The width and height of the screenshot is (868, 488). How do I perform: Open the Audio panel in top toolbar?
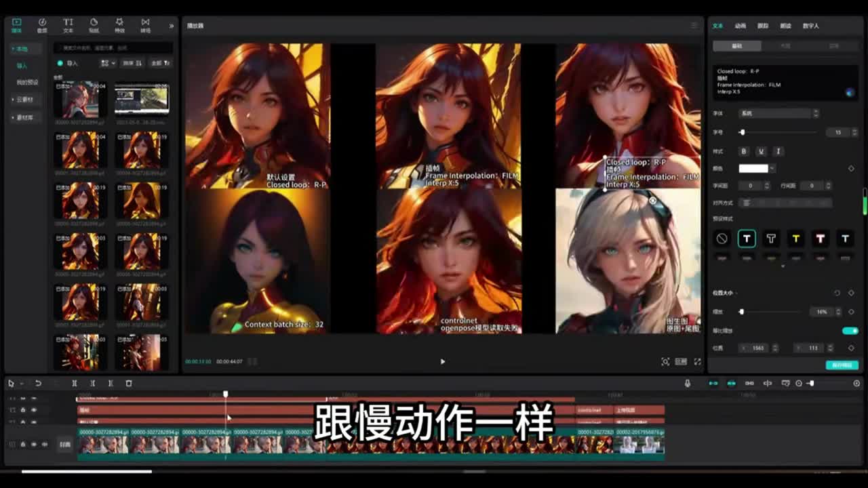(x=42, y=25)
